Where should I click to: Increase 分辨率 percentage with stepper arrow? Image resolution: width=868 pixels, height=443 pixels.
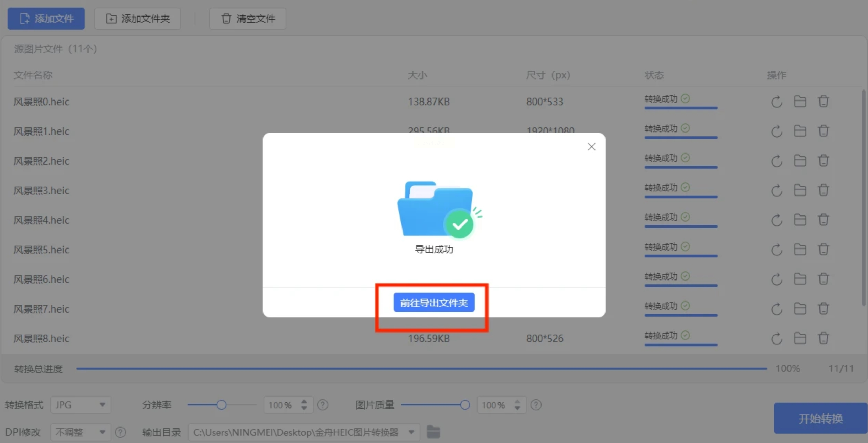coord(304,401)
